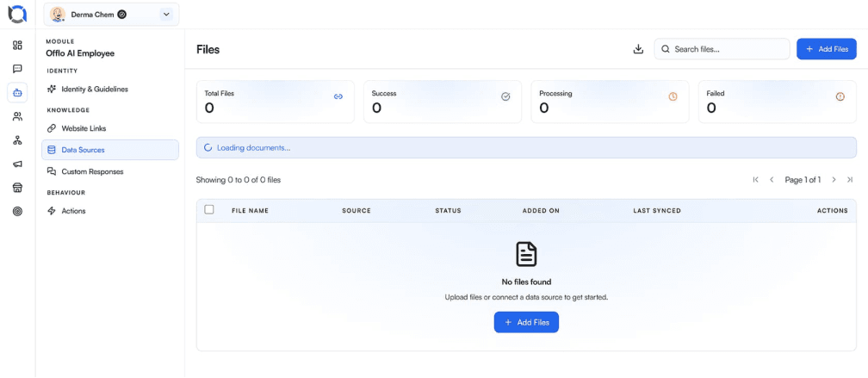
Task: Click the STATUS column header
Action: (448, 211)
